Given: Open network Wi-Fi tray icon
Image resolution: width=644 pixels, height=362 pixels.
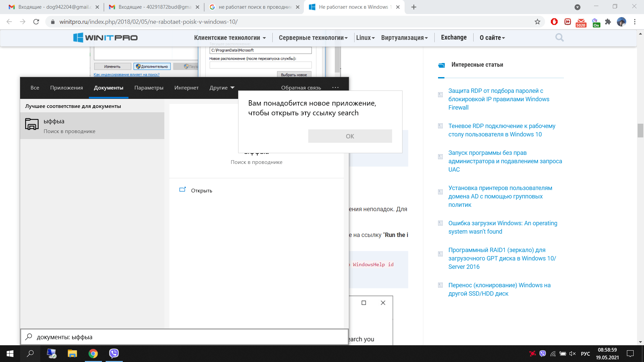Looking at the screenshot, I should click(x=553, y=354).
